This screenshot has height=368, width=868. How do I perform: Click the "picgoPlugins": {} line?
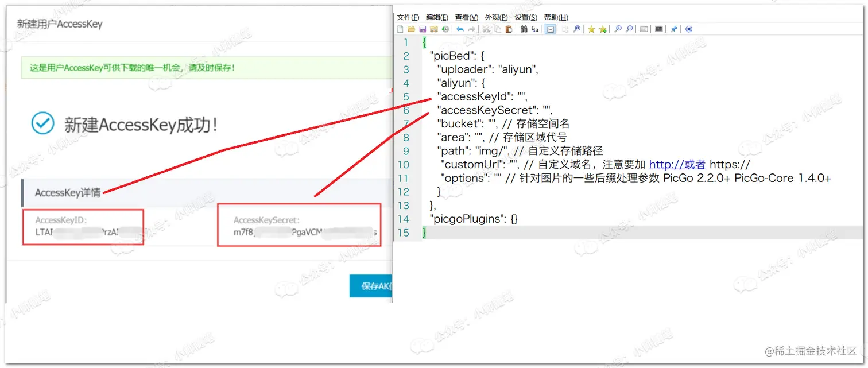(x=474, y=219)
